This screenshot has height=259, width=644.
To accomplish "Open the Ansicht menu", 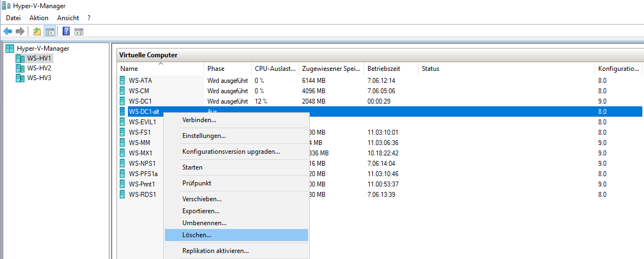I will click(68, 18).
